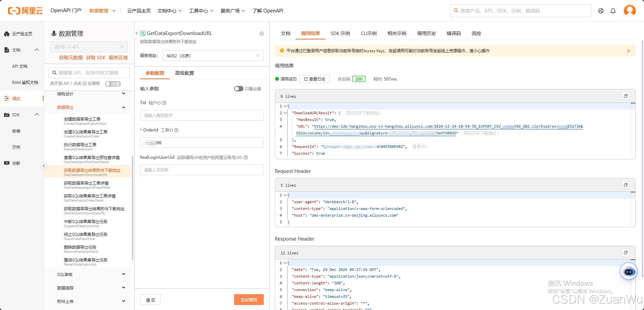Click the theme/skin icon in header
The image size is (644, 310).
601,11
